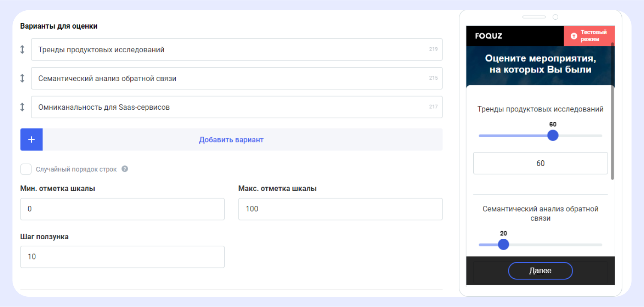Click Шаг ползунка field with 10
This screenshot has width=644, height=307.
[x=122, y=257]
